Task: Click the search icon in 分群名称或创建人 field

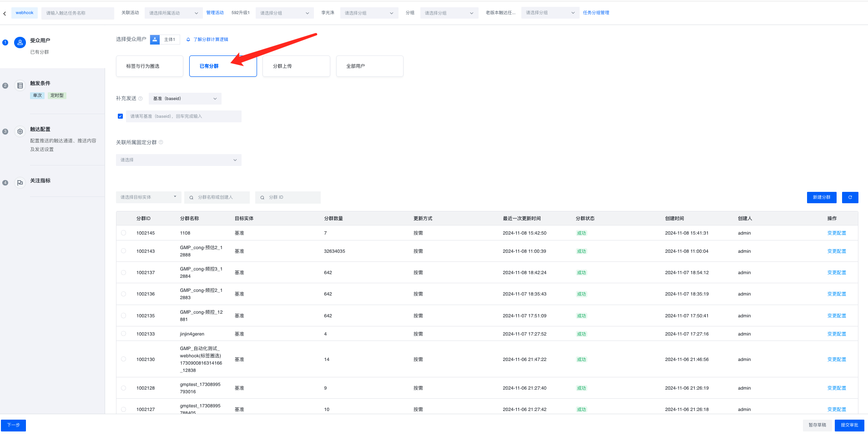Action: pos(192,197)
